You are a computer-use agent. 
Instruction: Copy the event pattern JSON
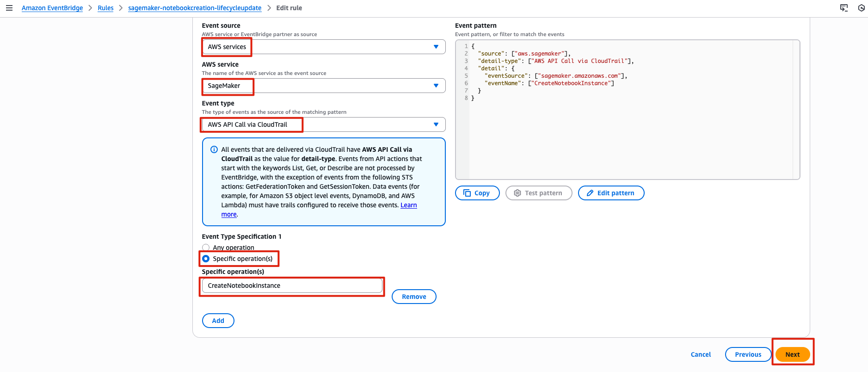point(477,193)
